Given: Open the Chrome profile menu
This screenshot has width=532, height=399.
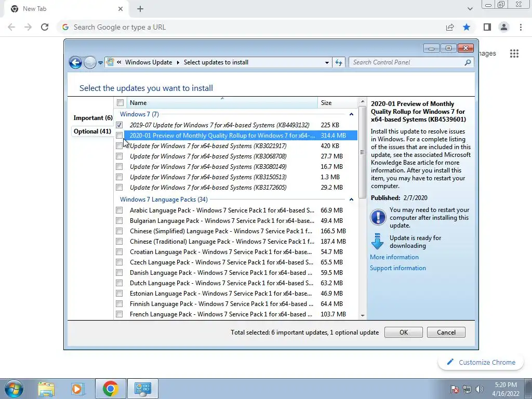Looking at the screenshot, I should point(504,27).
